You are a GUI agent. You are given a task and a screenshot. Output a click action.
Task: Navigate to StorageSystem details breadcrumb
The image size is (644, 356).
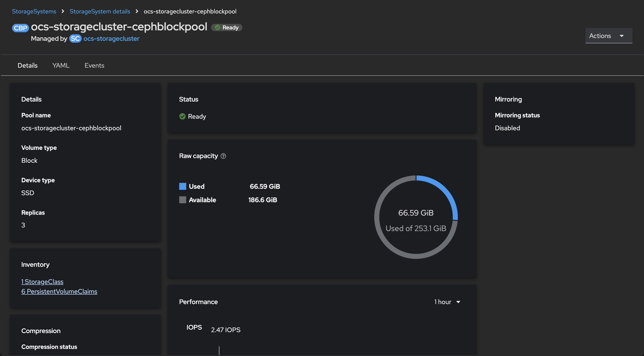(100, 11)
